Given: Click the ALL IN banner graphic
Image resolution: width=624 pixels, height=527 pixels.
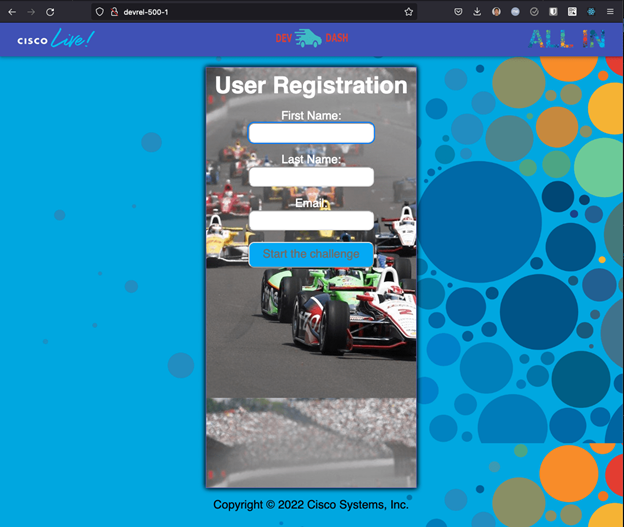Looking at the screenshot, I should tap(567, 39).
